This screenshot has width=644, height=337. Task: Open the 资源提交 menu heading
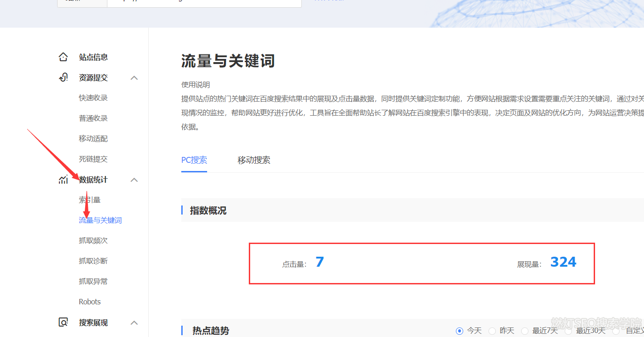click(93, 78)
